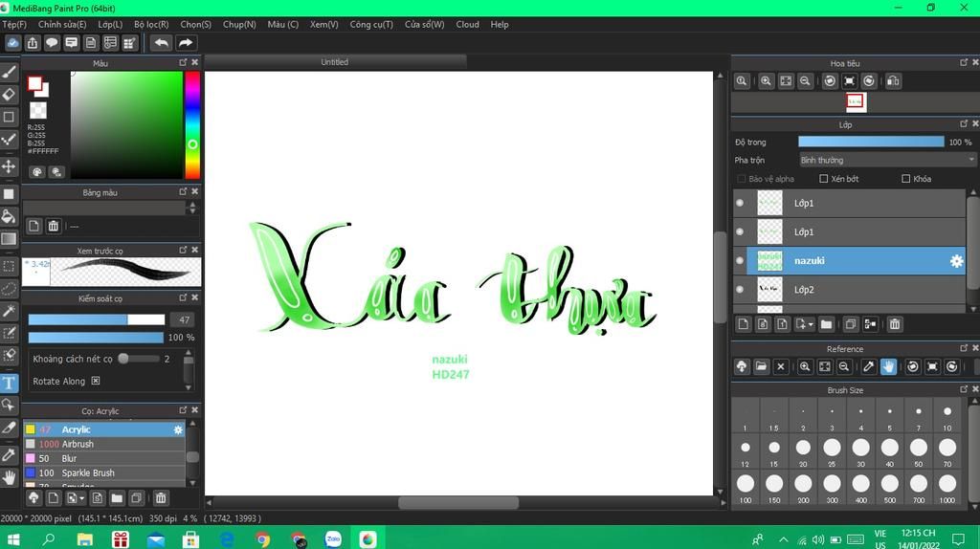Choose brush size 1000 preset
The width and height of the screenshot is (980, 549).
(947, 489)
